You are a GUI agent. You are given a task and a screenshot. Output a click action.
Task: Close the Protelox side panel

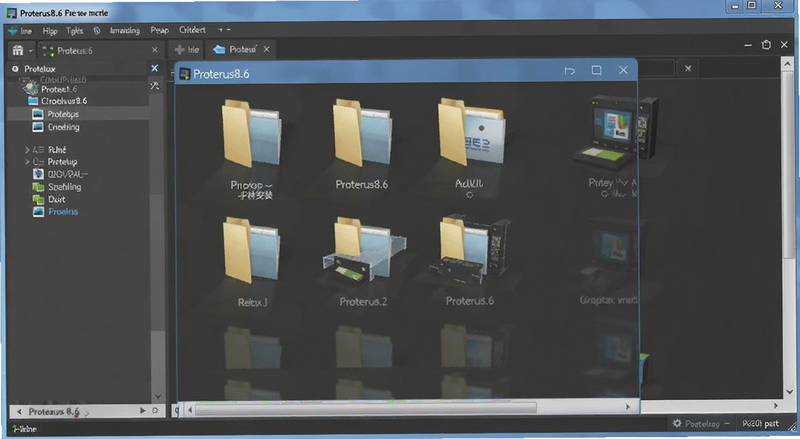[155, 68]
